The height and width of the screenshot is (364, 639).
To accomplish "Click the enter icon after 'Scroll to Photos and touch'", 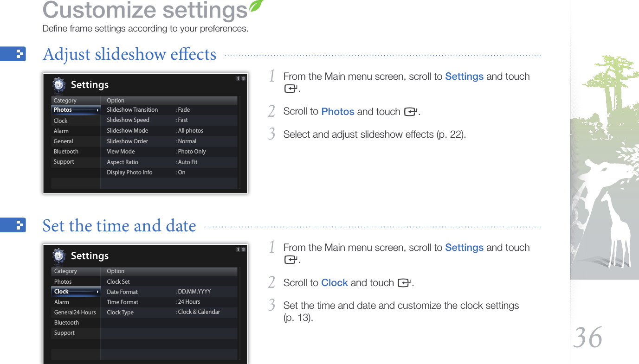I will 410,112.
